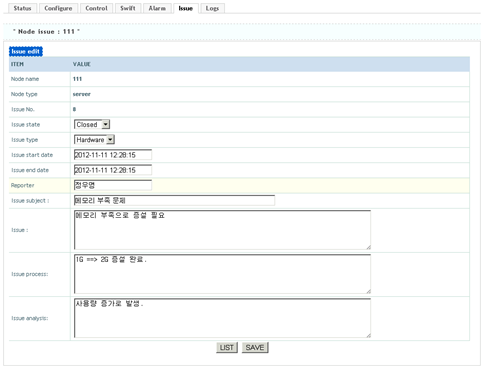Click the Node type value server

(x=82, y=94)
